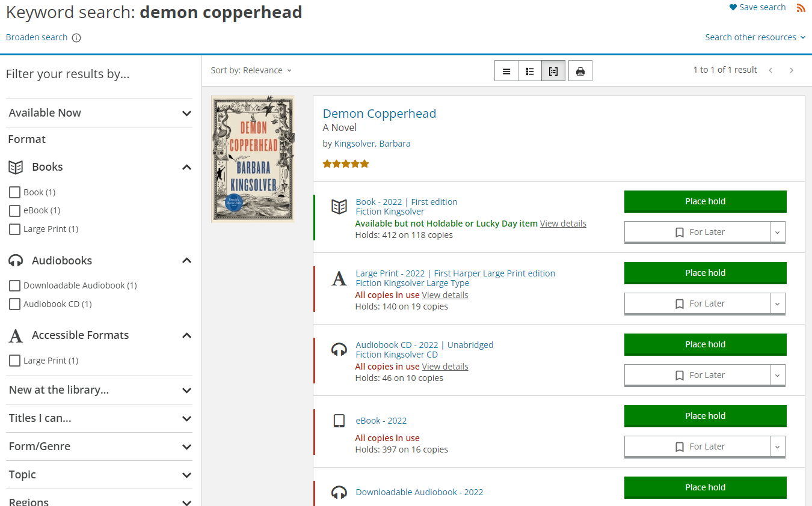Image resolution: width=812 pixels, height=506 pixels.
Task: Place hold on the Book first edition
Action: pos(706,201)
